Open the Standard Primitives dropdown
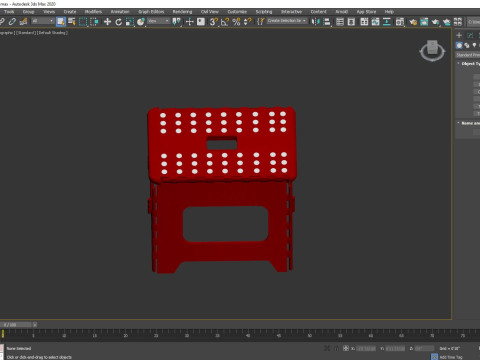Viewport: 480px width, 360px height. 468,55
